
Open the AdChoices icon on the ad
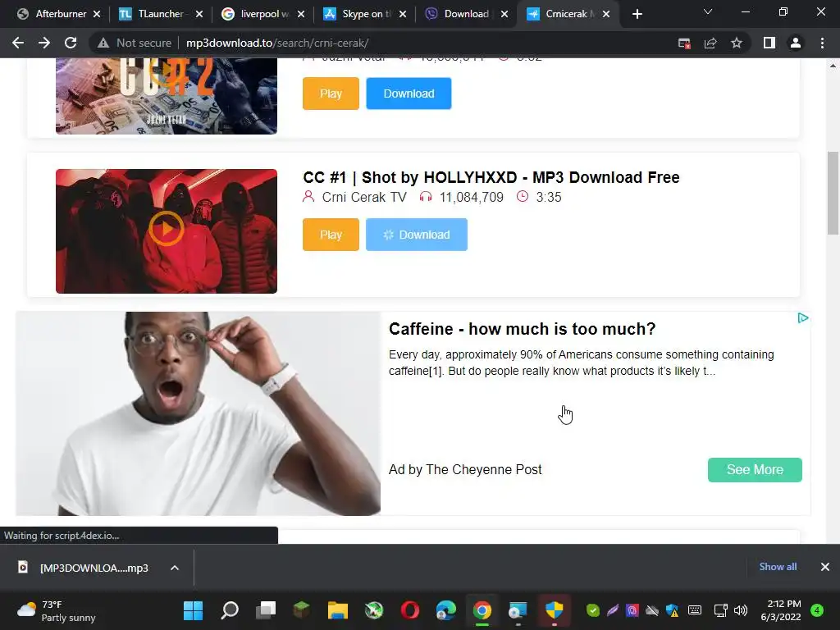(802, 318)
